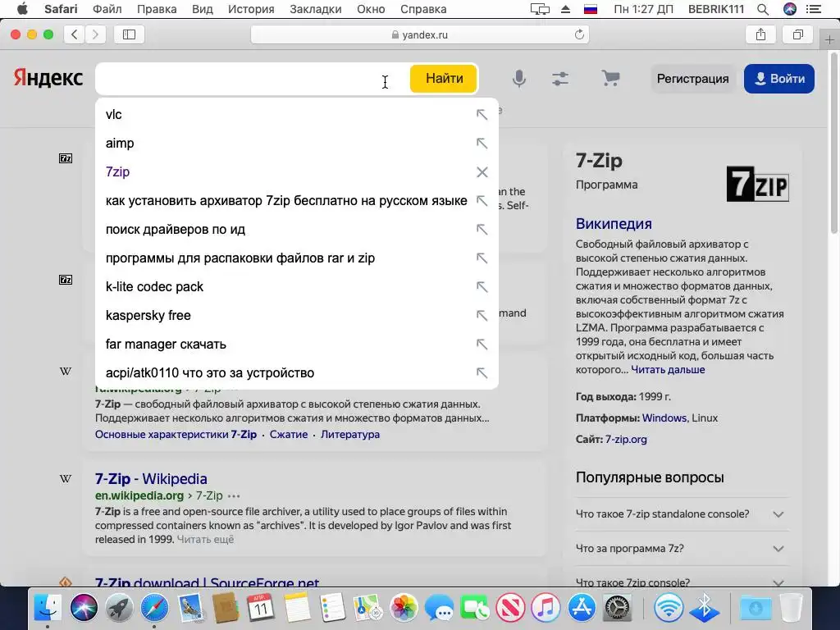Click the yellow Найти search button

(x=444, y=78)
